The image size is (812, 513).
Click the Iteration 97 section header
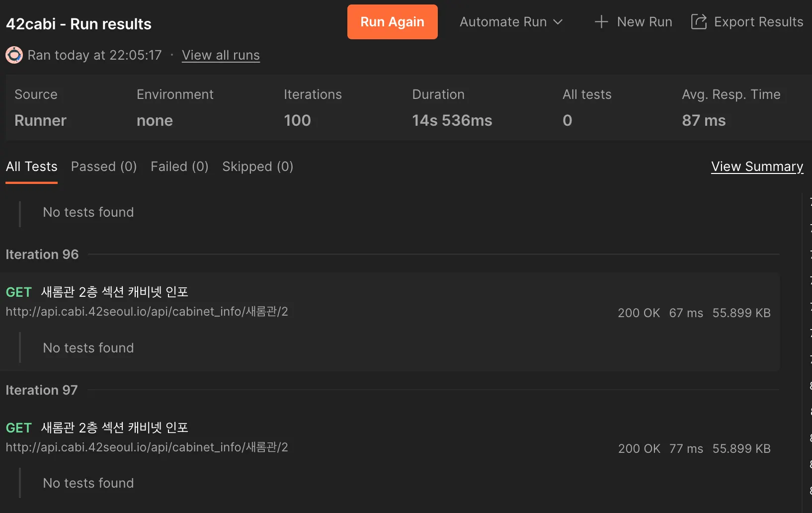tap(42, 390)
